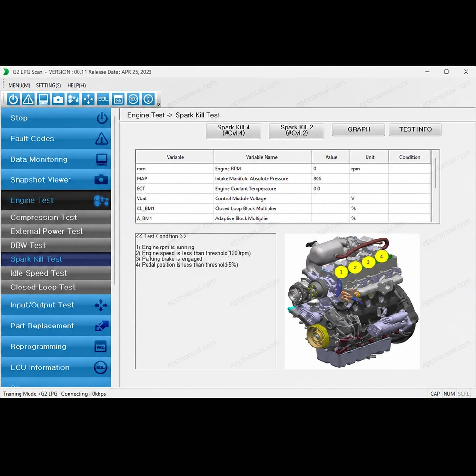Click the EOL toolbar icon

tap(103, 99)
